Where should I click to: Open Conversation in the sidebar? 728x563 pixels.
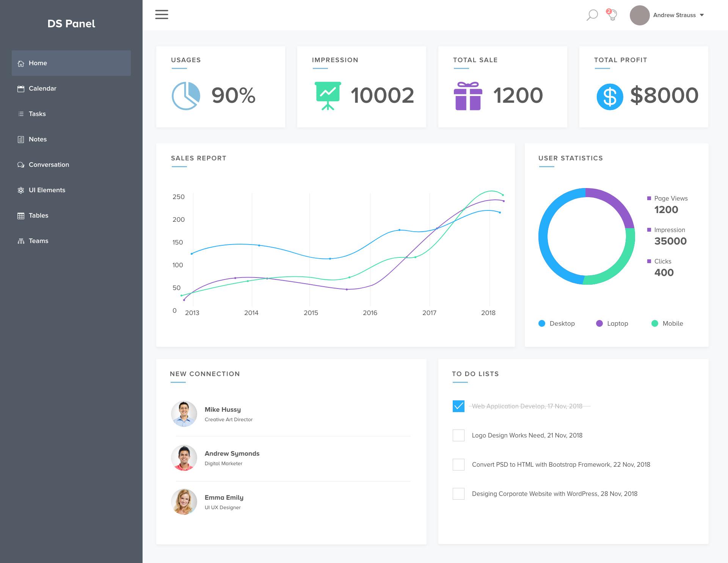click(x=49, y=165)
